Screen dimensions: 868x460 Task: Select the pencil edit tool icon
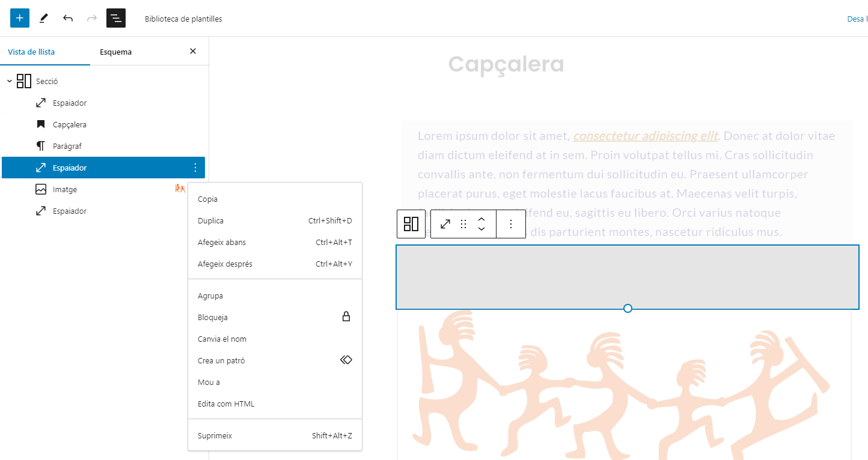pos(43,19)
